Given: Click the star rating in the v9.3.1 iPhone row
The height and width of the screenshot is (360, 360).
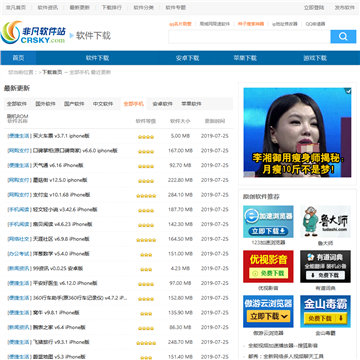Looking at the screenshot, I should pos(146,343).
